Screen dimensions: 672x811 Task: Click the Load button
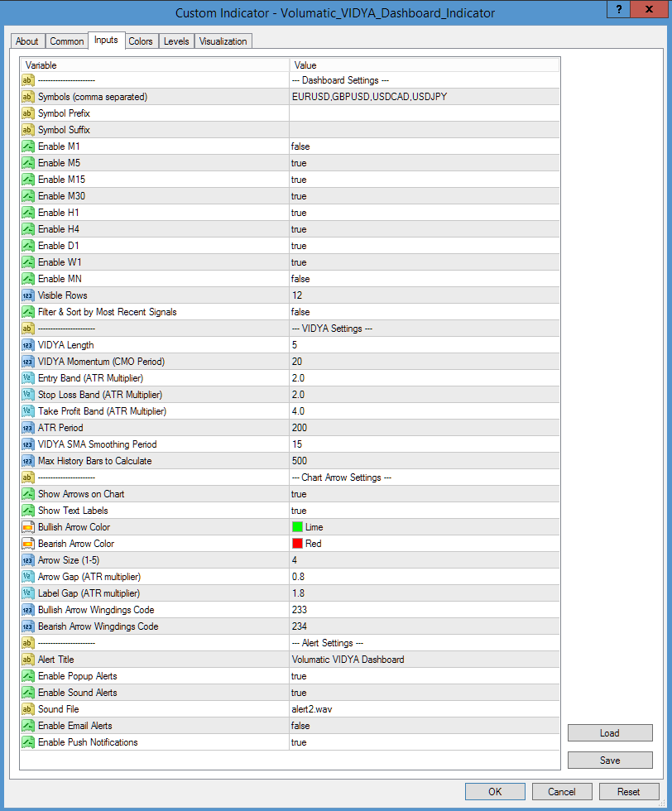pos(610,733)
